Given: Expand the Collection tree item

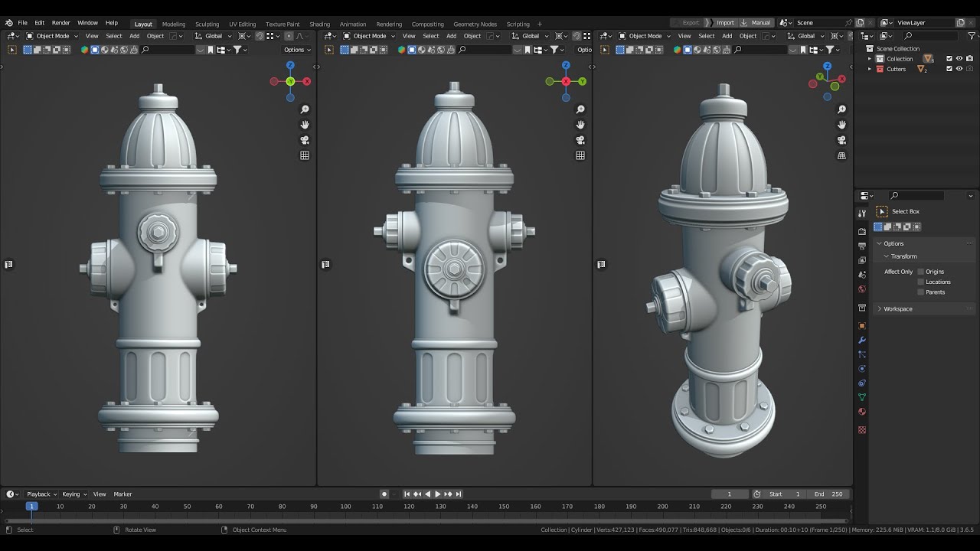Looking at the screenshot, I should (x=870, y=59).
